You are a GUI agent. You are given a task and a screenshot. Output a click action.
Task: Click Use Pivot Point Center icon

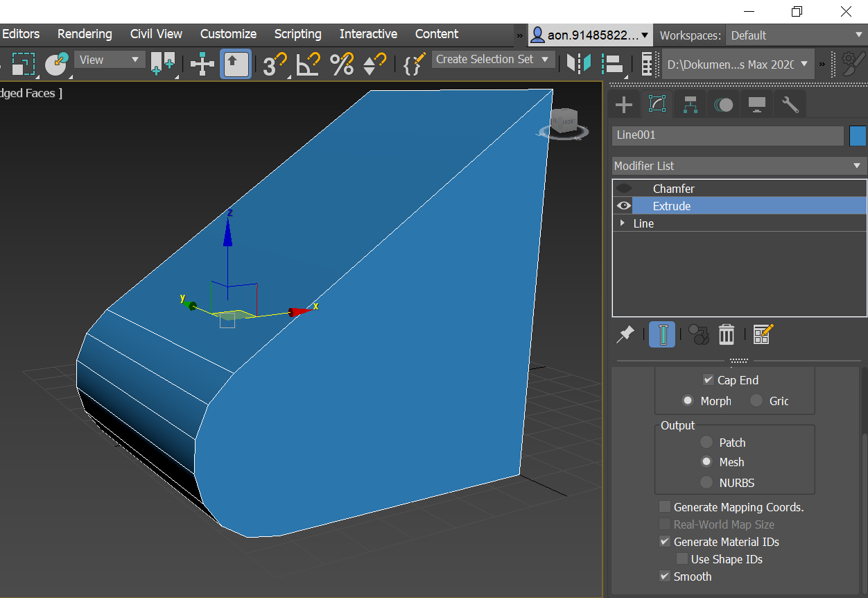tap(163, 64)
